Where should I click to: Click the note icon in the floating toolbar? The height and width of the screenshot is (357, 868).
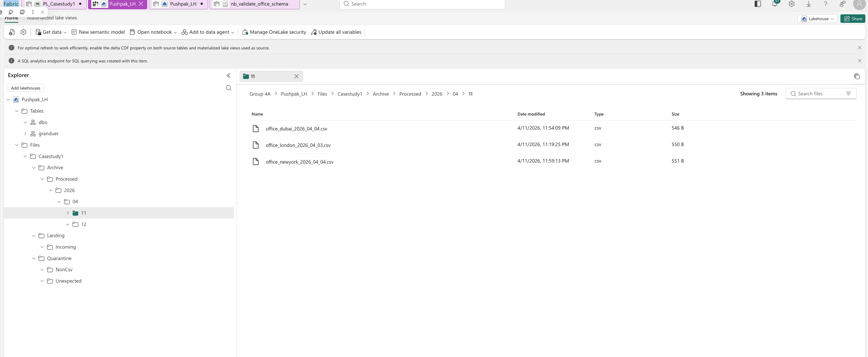(22, 12)
